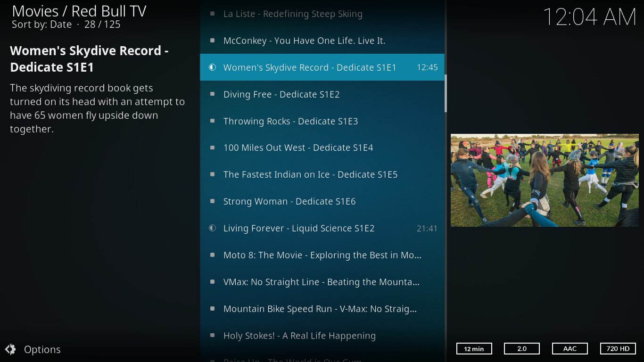Click bullet icon beside Strong Woman
Image resolution: width=644 pixels, height=362 pixels.
(x=213, y=201)
